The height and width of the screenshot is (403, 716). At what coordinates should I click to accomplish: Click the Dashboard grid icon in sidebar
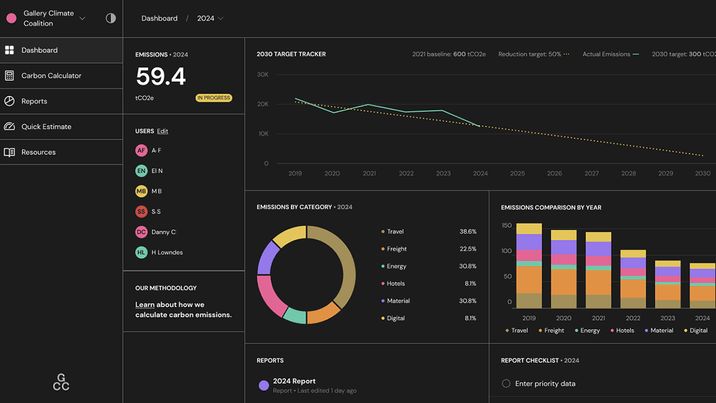coord(10,50)
